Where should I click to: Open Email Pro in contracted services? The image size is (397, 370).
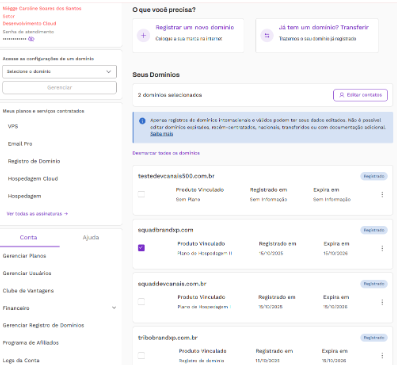[x=20, y=144]
